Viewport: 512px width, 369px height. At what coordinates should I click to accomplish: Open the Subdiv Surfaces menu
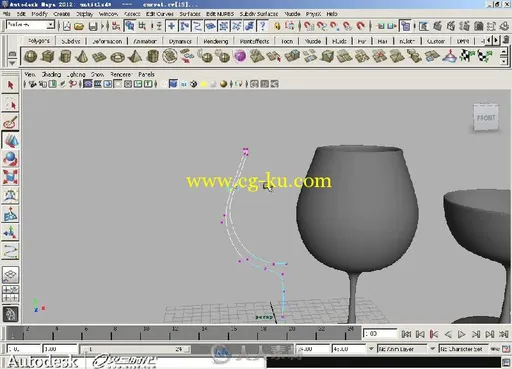coord(259,14)
